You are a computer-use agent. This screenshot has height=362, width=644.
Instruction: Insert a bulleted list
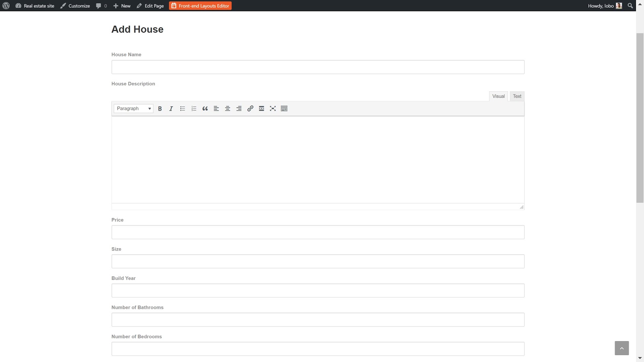(182, 109)
